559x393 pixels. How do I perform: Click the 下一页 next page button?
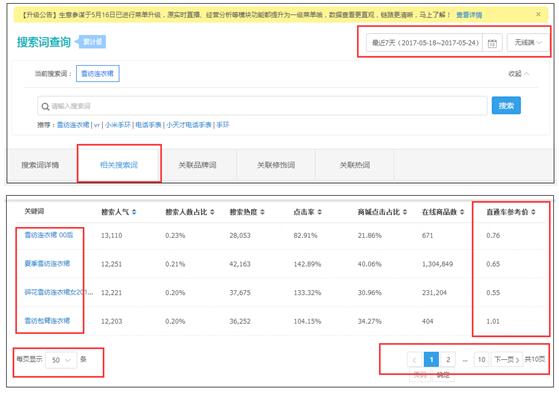[x=507, y=359]
